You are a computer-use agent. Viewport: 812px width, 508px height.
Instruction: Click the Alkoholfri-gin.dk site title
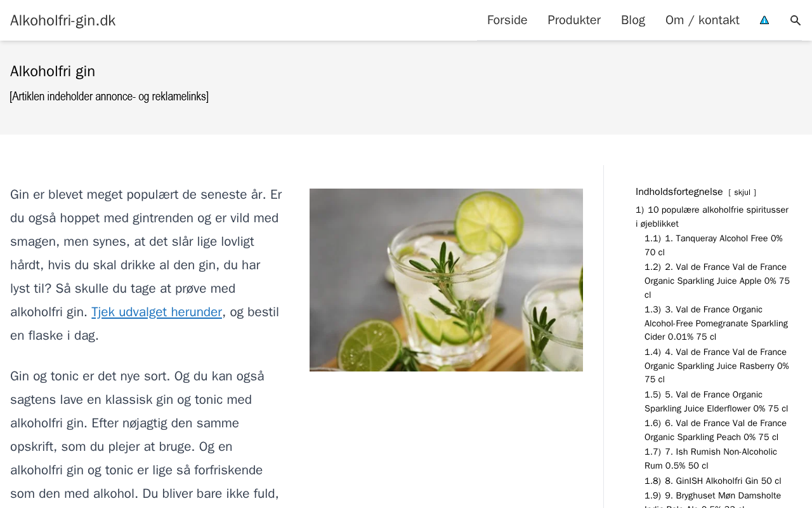(63, 20)
